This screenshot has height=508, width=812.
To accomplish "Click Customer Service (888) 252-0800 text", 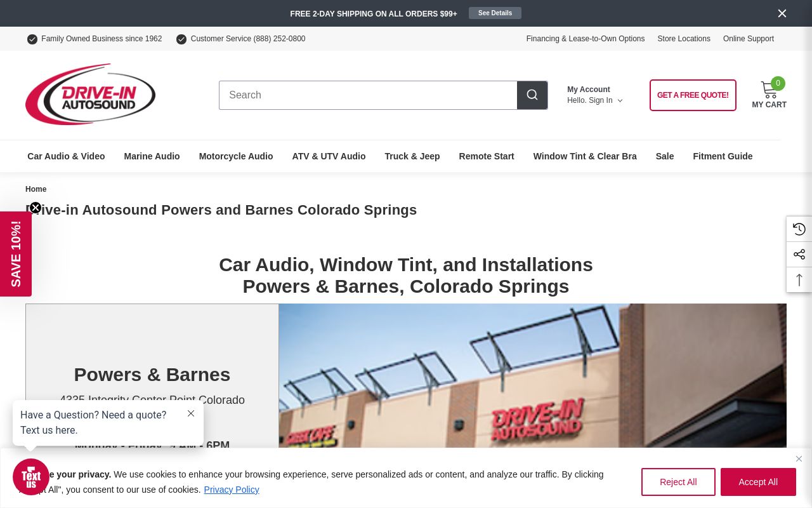I will click(x=248, y=39).
